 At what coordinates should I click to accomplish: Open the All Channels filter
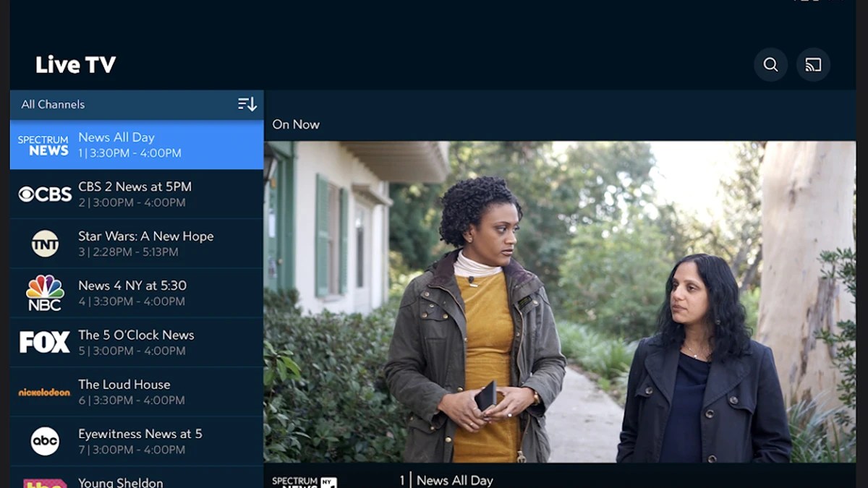click(x=51, y=103)
